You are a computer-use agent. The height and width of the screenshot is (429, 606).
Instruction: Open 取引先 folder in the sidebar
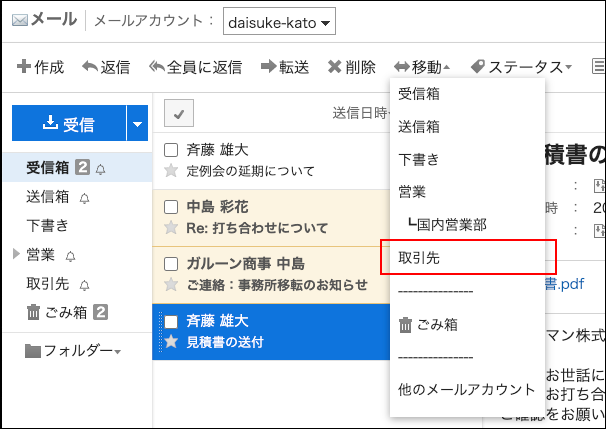click(x=48, y=284)
